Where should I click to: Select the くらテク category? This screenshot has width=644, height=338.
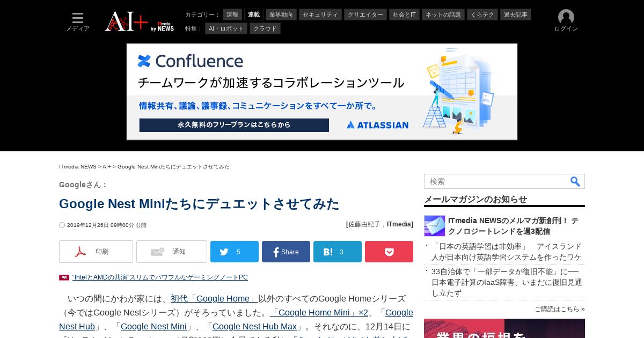click(x=482, y=14)
